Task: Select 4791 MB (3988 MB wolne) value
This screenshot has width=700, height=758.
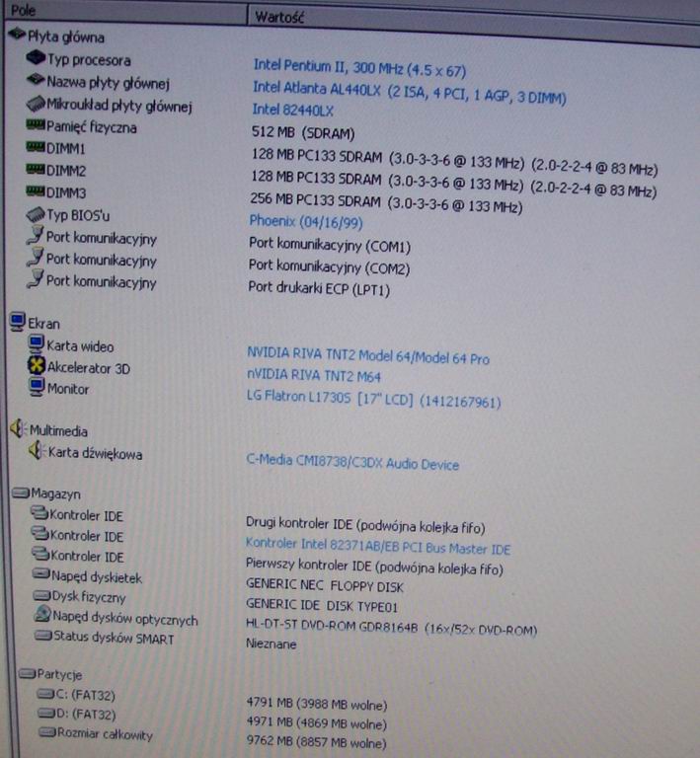Action: pyautogui.click(x=317, y=704)
